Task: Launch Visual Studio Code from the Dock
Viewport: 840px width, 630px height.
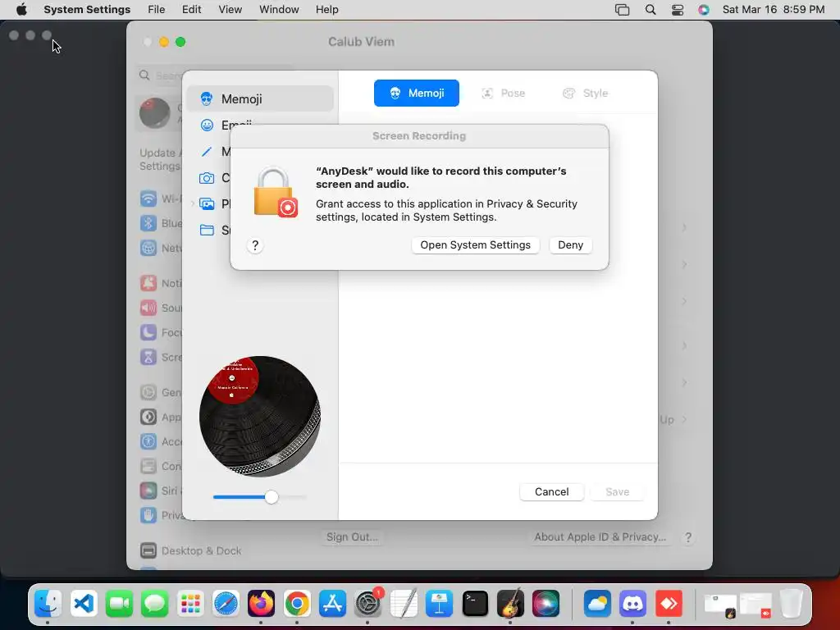Action: (84, 604)
